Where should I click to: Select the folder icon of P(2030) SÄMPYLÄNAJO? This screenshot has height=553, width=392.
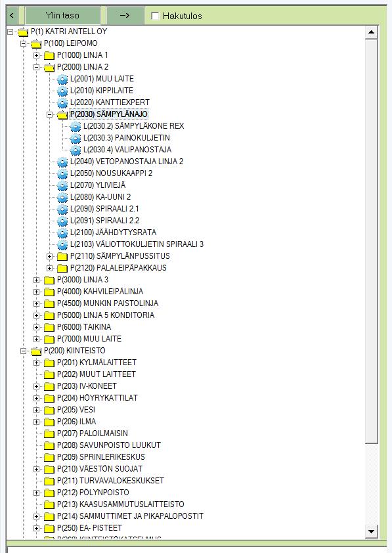pyautogui.click(x=62, y=115)
